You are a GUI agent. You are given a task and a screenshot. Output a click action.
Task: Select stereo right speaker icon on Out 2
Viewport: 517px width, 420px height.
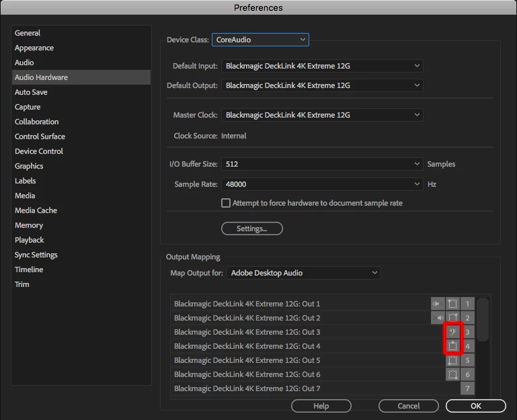(x=438, y=318)
